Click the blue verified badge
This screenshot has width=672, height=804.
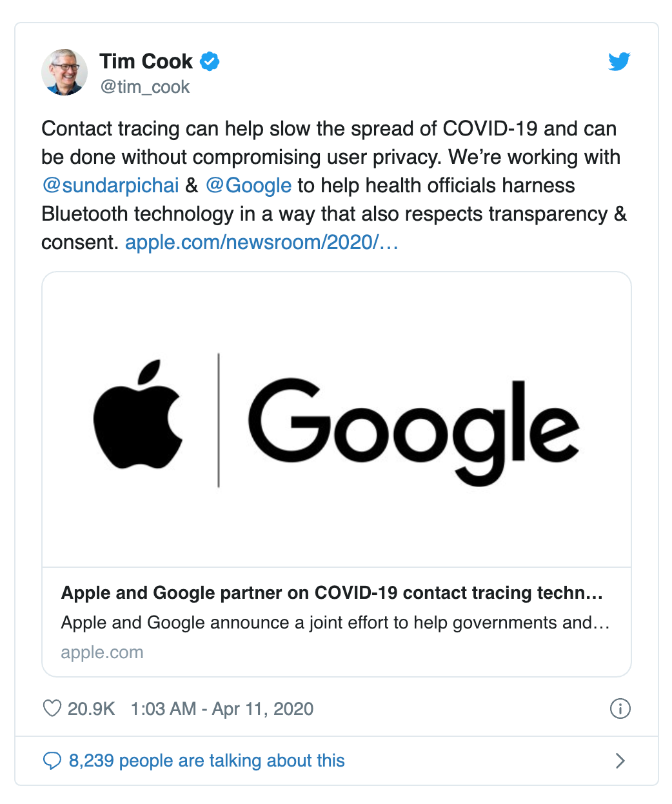(210, 61)
